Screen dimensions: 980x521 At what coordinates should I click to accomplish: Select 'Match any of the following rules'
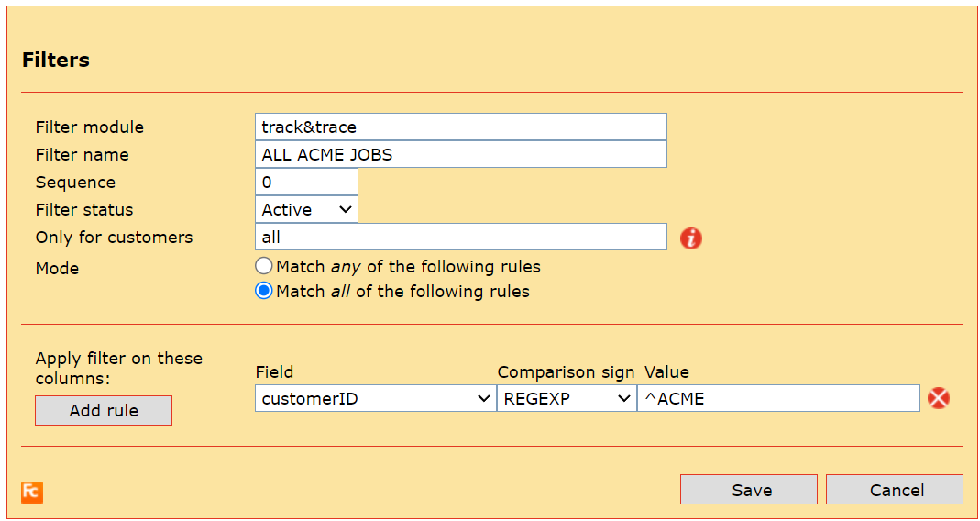(264, 267)
